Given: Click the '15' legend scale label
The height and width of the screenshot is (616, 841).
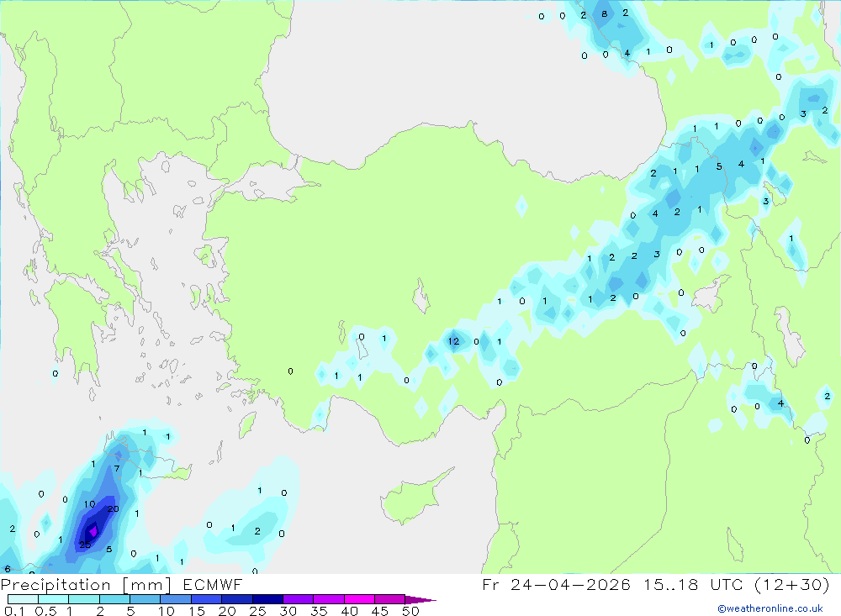Looking at the screenshot, I should click(x=196, y=611).
